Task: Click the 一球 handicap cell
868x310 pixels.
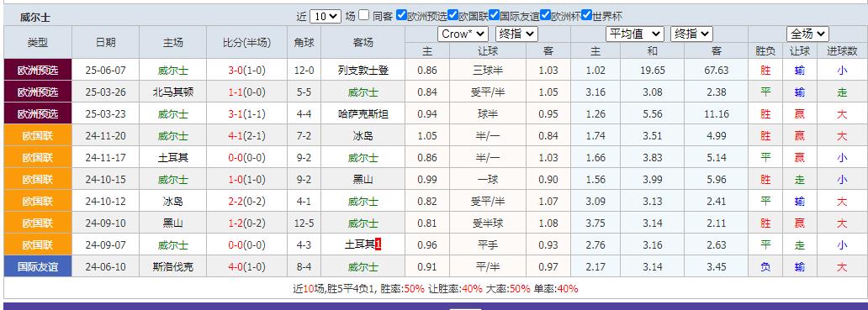Action: click(488, 180)
